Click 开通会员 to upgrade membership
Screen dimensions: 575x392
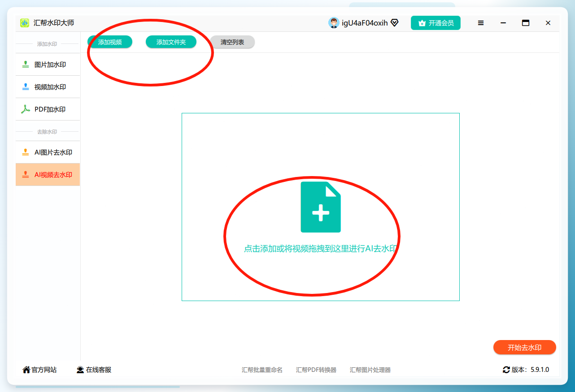point(436,23)
